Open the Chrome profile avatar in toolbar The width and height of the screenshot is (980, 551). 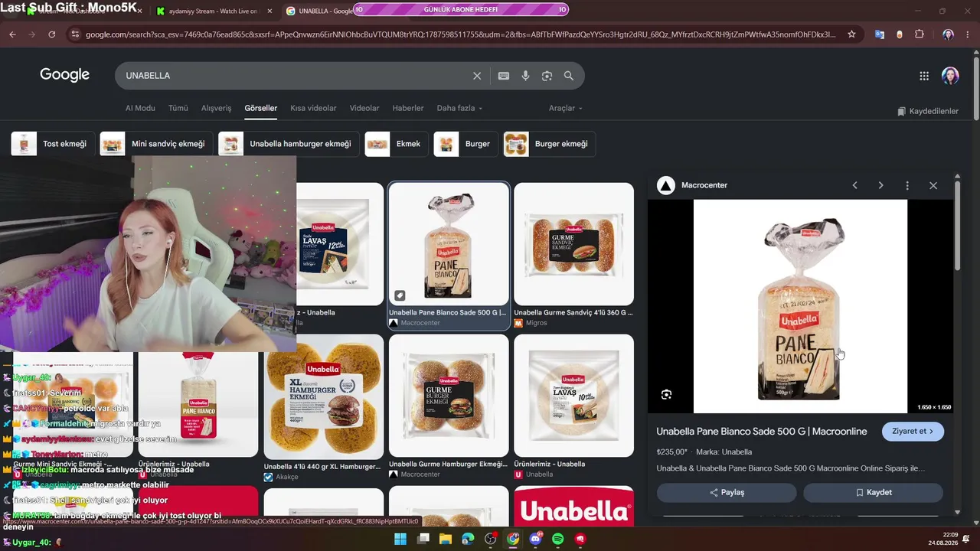coord(948,34)
